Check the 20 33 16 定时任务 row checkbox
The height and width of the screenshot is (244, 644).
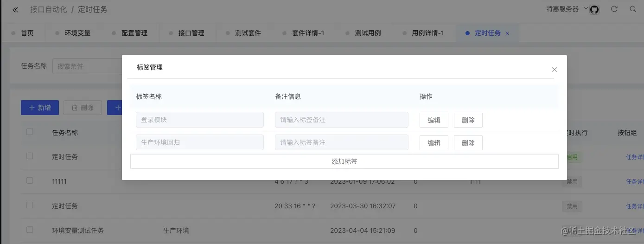coord(30,205)
